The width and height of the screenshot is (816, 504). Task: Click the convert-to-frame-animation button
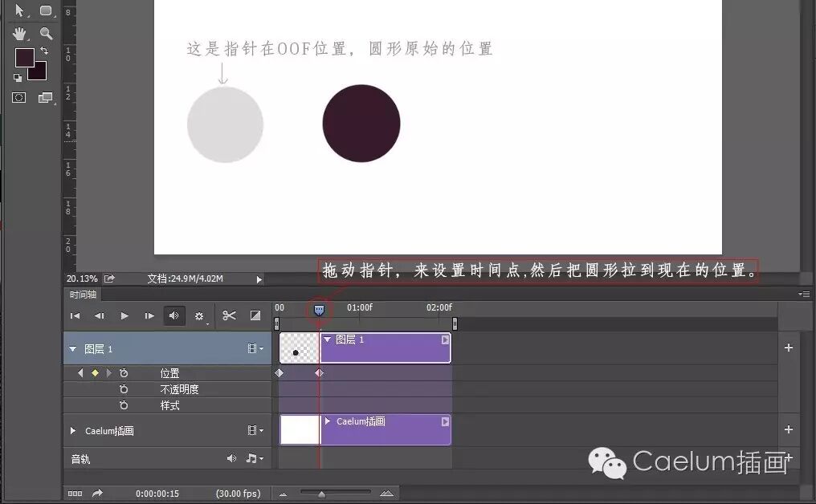pyautogui.click(x=75, y=494)
